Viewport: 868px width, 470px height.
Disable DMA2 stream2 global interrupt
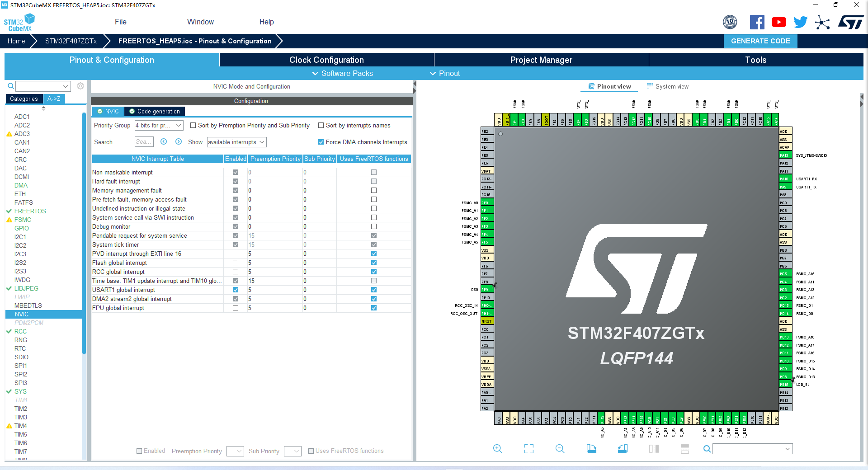(x=236, y=299)
